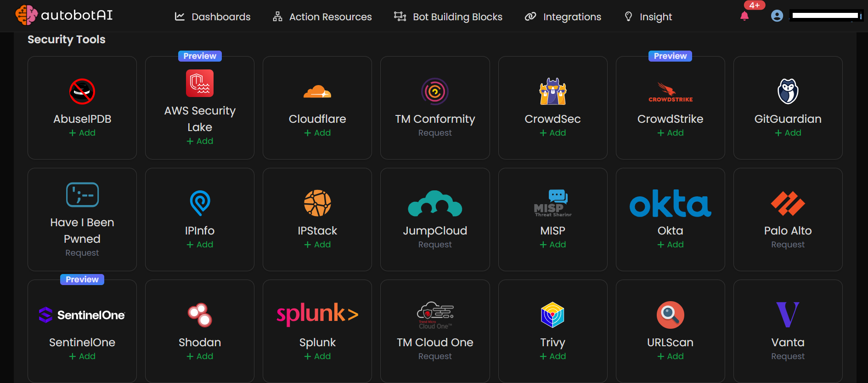This screenshot has height=383, width=868.
Task: Add the Trivy integration
Action: pyautogui.click(x=552, y=356)
